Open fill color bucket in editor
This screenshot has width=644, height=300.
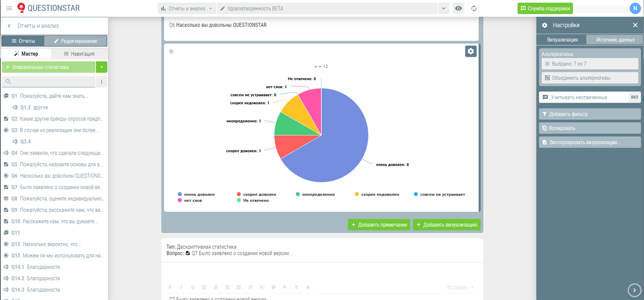click(285, 287)
